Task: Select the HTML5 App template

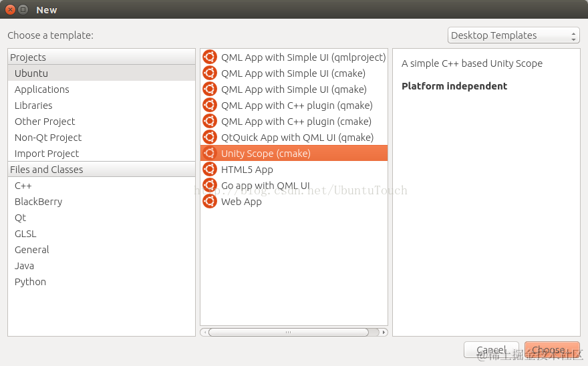Action: coord(294,170)
